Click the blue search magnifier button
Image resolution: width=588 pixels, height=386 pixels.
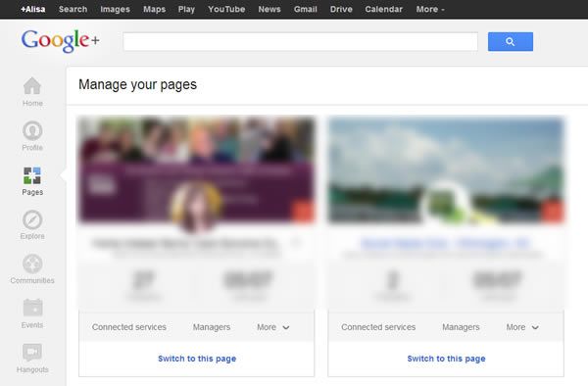click(510, 41)
